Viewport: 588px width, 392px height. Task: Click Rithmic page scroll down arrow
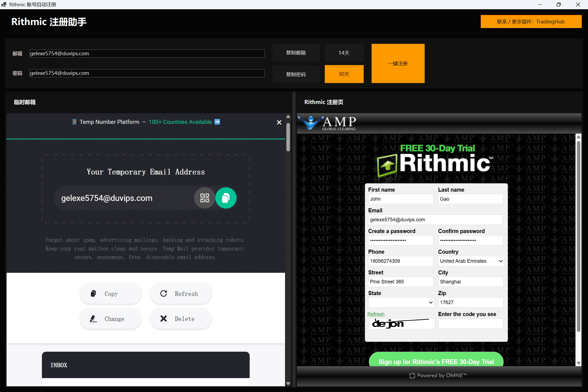(x=579, y=363)
